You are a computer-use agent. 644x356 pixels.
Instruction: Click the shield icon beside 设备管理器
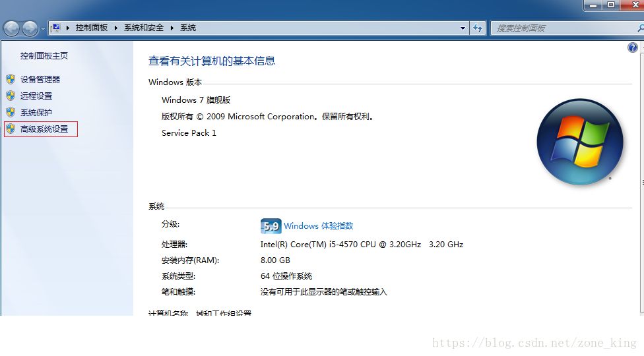(x=11, y=79)
